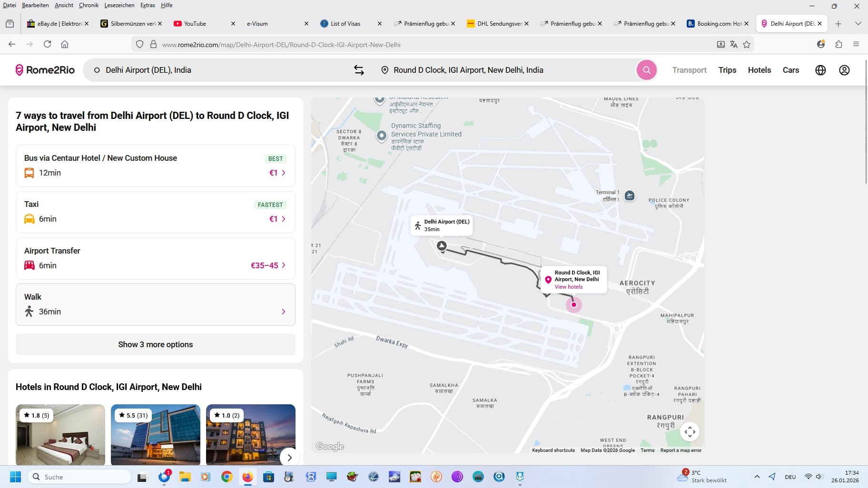Open the Lesezeichen menu
Image resolution: width=868 pixels, height=488 pixels.
pos(119,5)
